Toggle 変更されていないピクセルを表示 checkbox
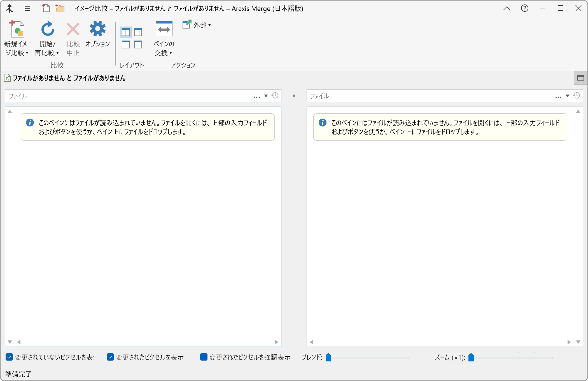The image size is (588, 381). click(x=9, y=357)
